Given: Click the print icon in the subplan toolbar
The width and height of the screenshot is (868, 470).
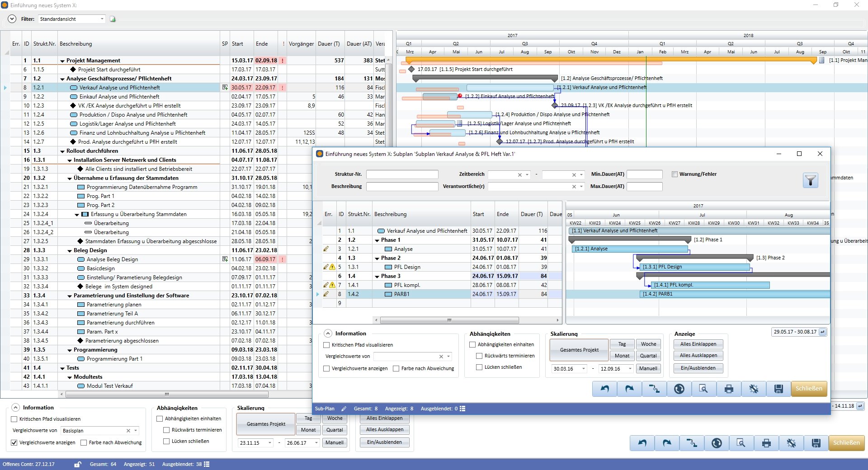Looking at the screenshot, I should [729, 389].
